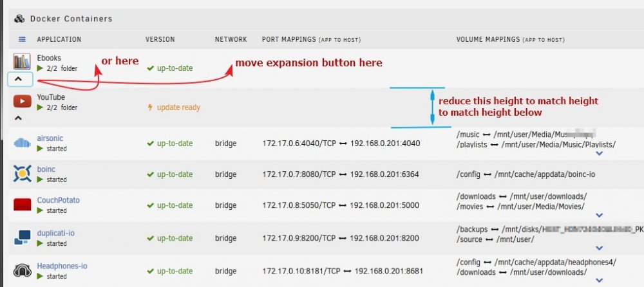Expand Headphones-io volume mappings chevron
Image resolution: width=644 pixels, height=287 pixels.
click(x=599, y=281)
